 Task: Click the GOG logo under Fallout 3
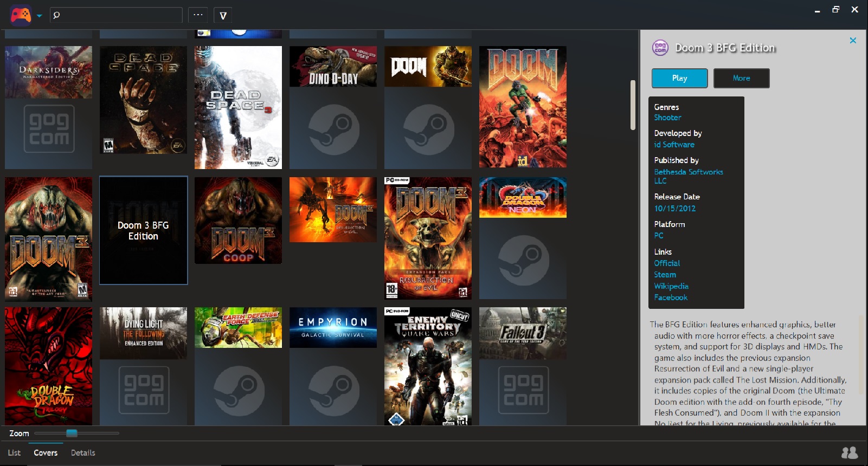click(523, 390)
